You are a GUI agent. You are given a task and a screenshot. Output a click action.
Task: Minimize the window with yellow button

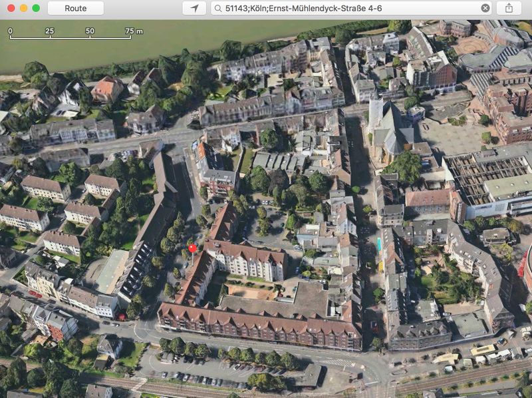pos(23,8)
